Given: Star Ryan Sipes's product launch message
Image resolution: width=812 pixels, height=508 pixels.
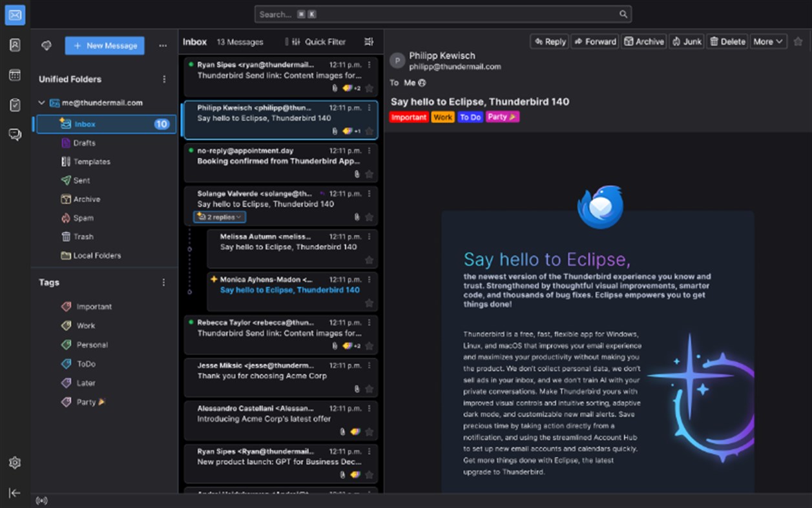Looking at the screenshot, I should pyautogui.click(x=369, y=474).
